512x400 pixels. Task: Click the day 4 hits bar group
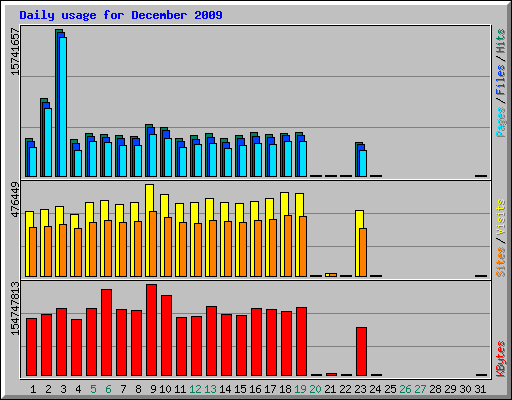(x=76, y=158)
